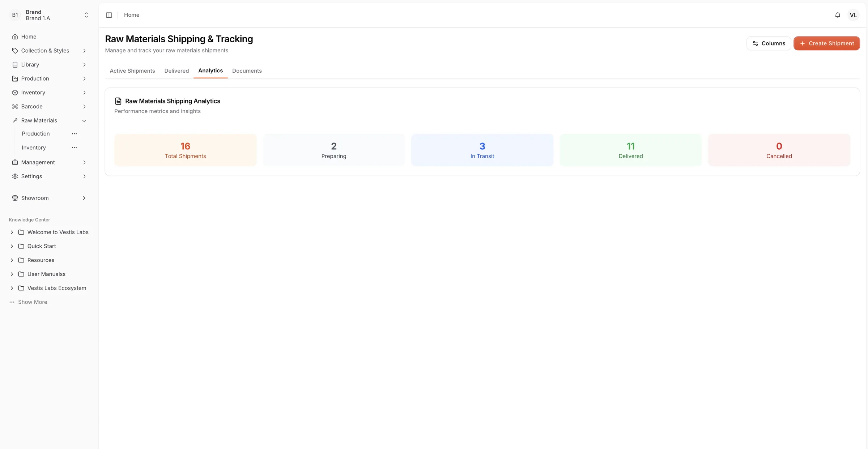Open the Columns settings button
The width and height of the screenshot is (868, 449).
coord(769,43)
